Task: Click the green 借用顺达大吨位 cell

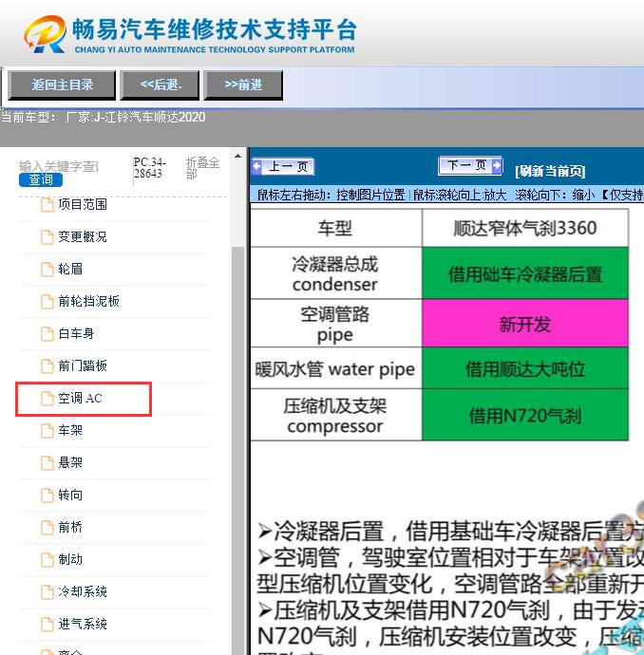Action: coord(525,368)
